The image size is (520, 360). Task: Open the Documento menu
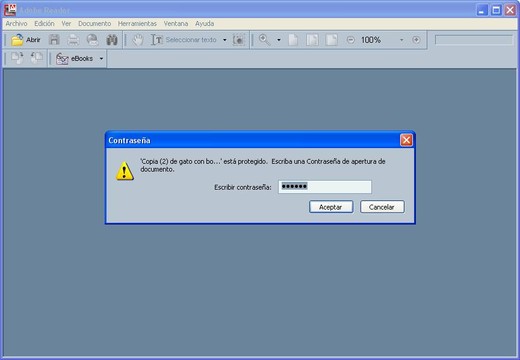click(94, 24)
